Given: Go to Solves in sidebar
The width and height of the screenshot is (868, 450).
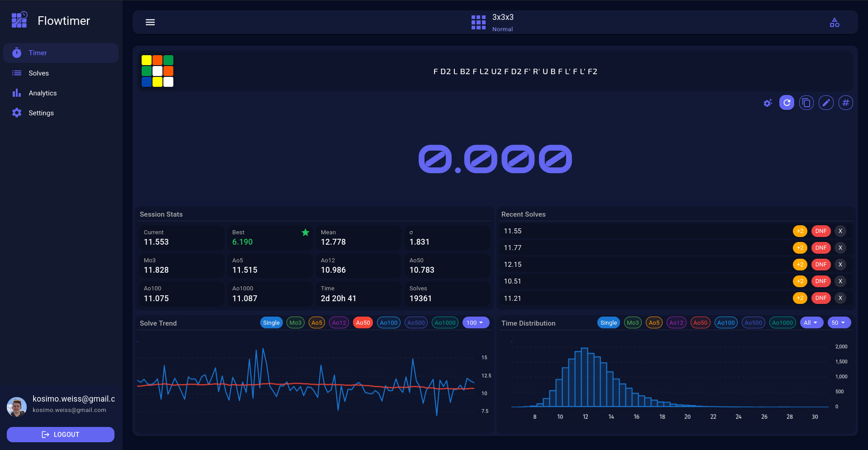Looking at the screenshot, I should 38,73.
